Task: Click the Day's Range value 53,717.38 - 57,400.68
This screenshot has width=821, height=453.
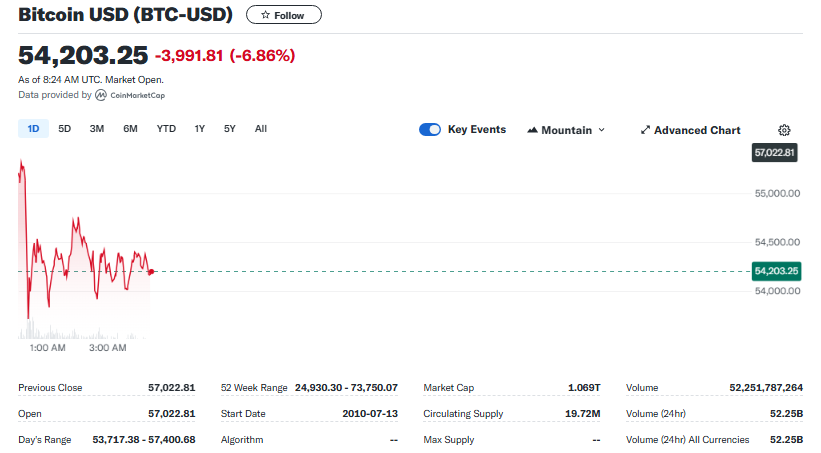Action: coord(144,439)
